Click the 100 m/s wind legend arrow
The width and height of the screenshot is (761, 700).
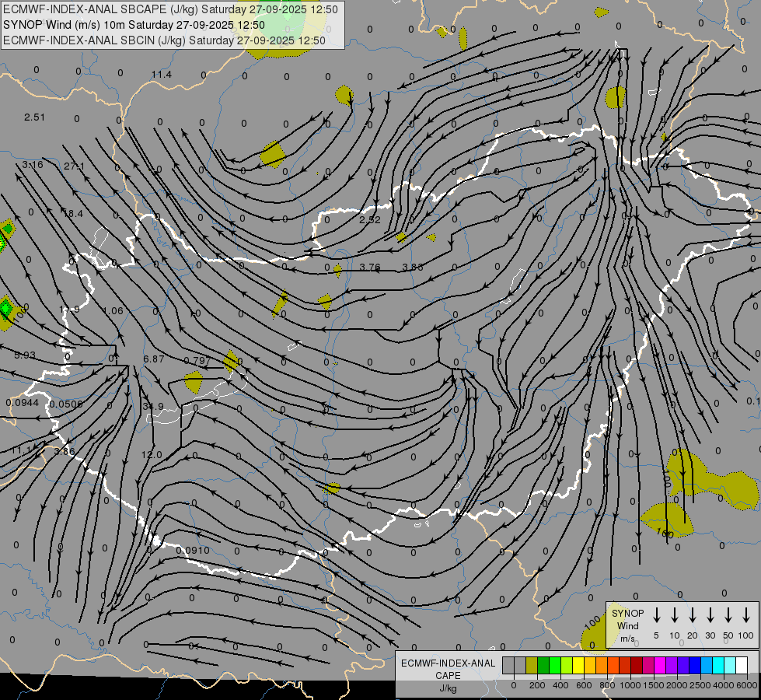(746, 615)
